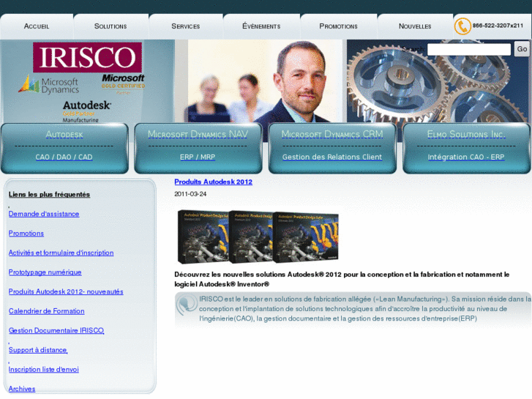This screenshot has width=532, height=399.
Task: Click in the Search input field
Action: tap(469, 49)
